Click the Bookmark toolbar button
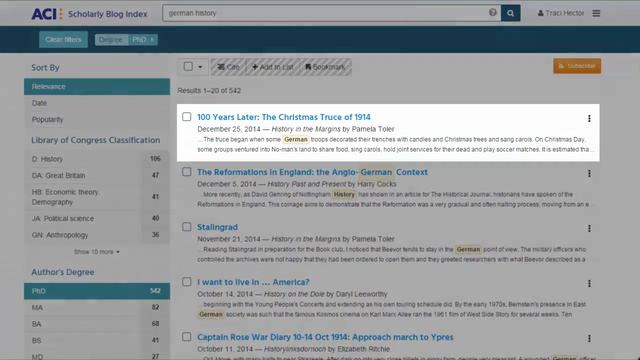640x360 pixels. 325,67
